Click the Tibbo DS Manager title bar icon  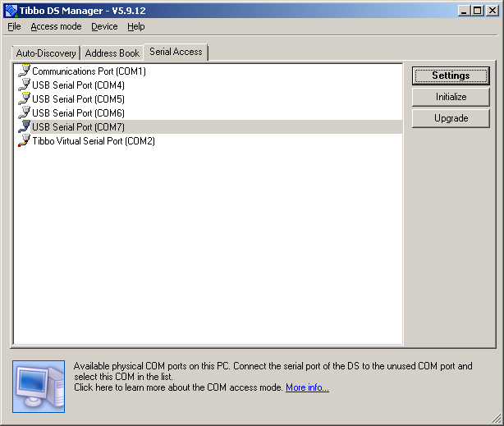[x=11, y=11]
